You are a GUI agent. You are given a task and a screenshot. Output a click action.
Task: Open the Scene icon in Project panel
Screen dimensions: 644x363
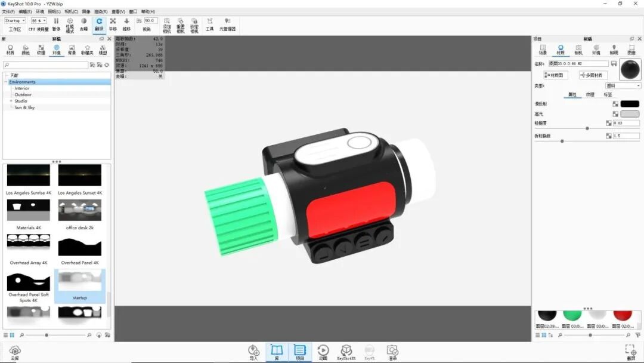pyautogui.click(x=543, y=48)
